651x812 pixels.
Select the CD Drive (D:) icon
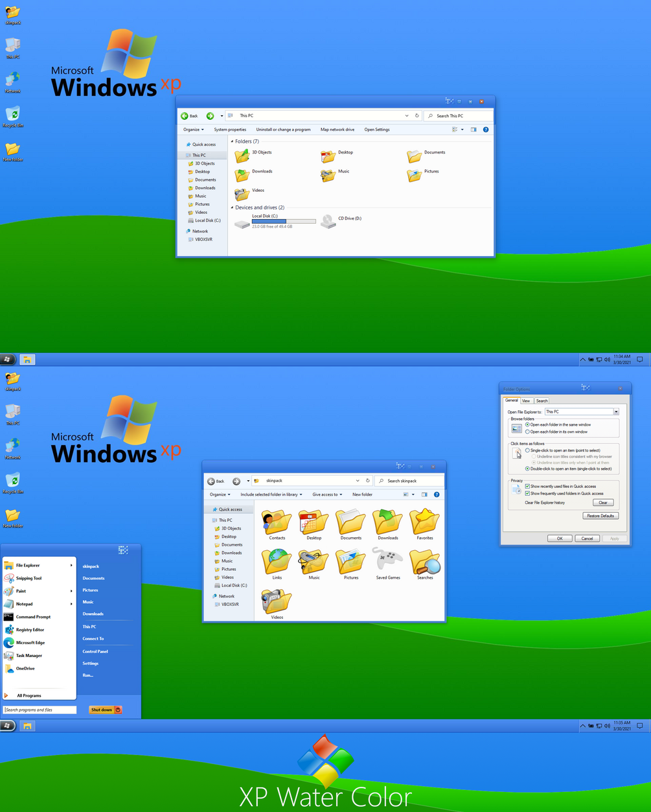click(x=328, y=222)
